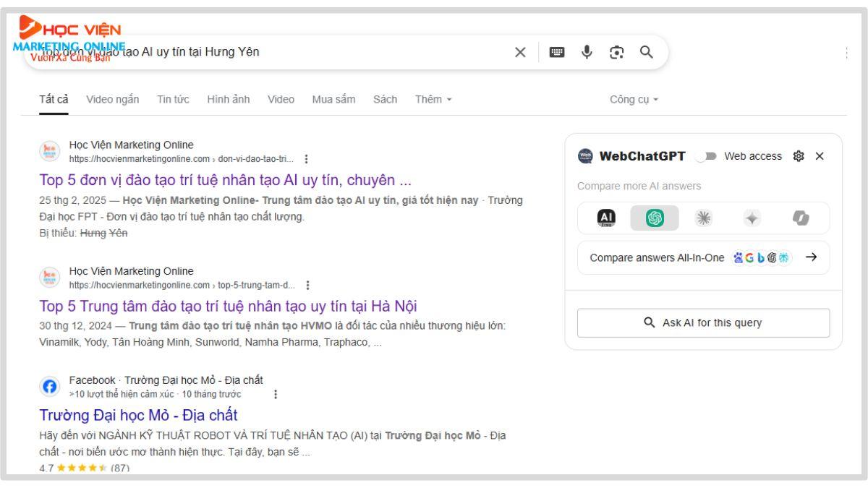Select the Gemini sparkle model icon
Viewport: 868px width, 488px height.
coord(751,218)
